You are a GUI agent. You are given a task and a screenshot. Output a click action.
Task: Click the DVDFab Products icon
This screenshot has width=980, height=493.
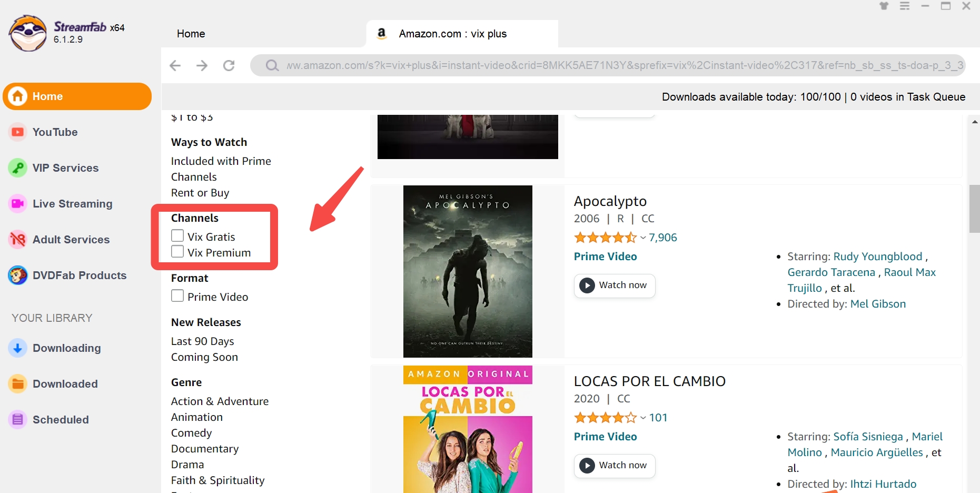tap(17, 275)
